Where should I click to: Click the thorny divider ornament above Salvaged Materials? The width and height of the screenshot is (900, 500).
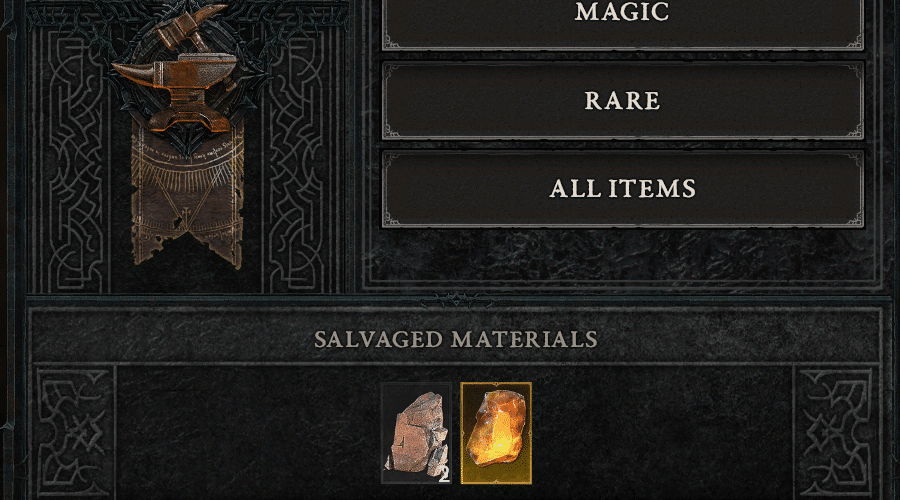456,300
